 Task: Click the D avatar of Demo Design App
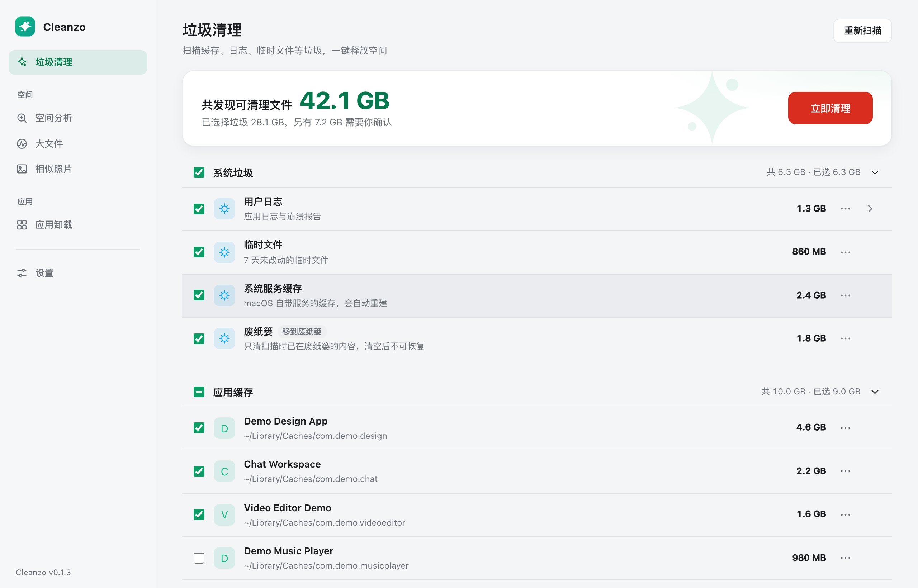pyautogui.click(x=224, y=428)
